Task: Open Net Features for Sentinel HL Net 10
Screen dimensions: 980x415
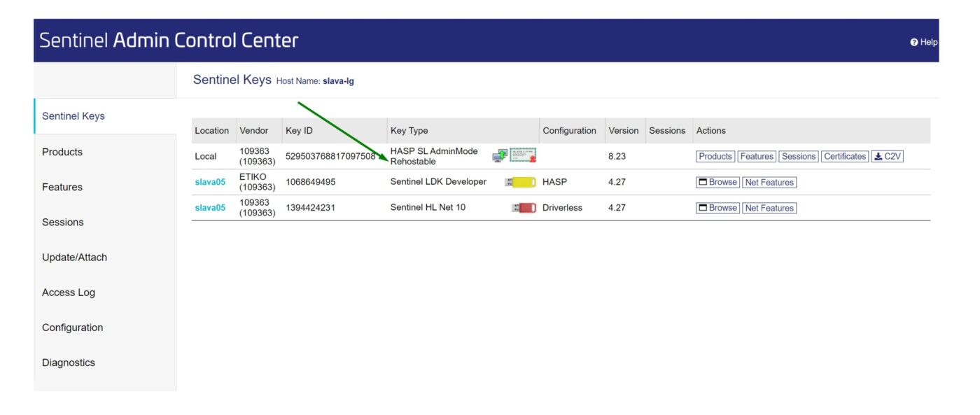Action: tap(769, 208)
